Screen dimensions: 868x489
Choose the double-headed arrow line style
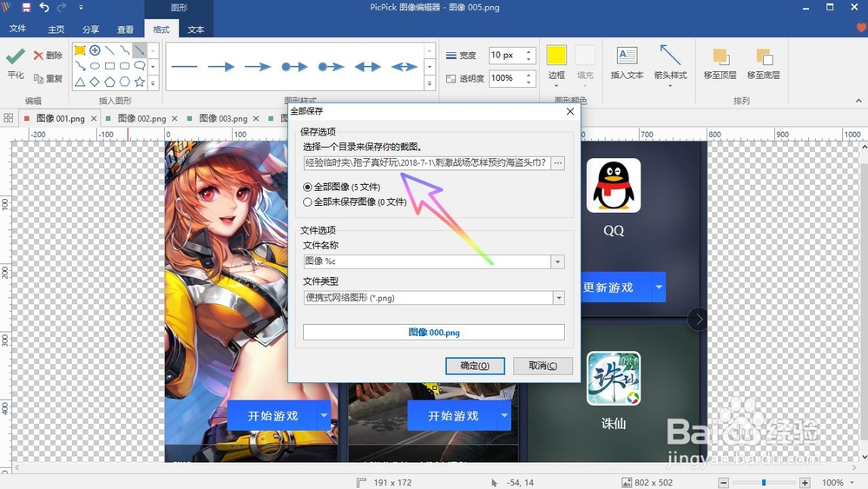367,67
